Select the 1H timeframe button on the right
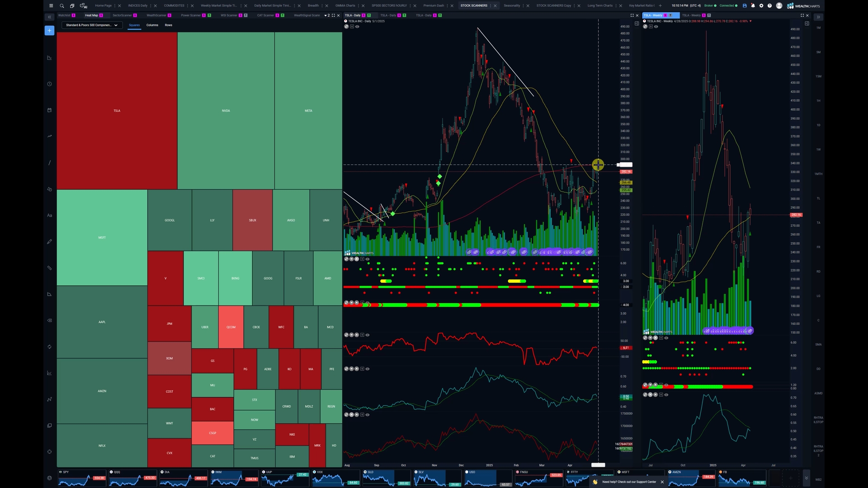 click(x=818, y=101)
